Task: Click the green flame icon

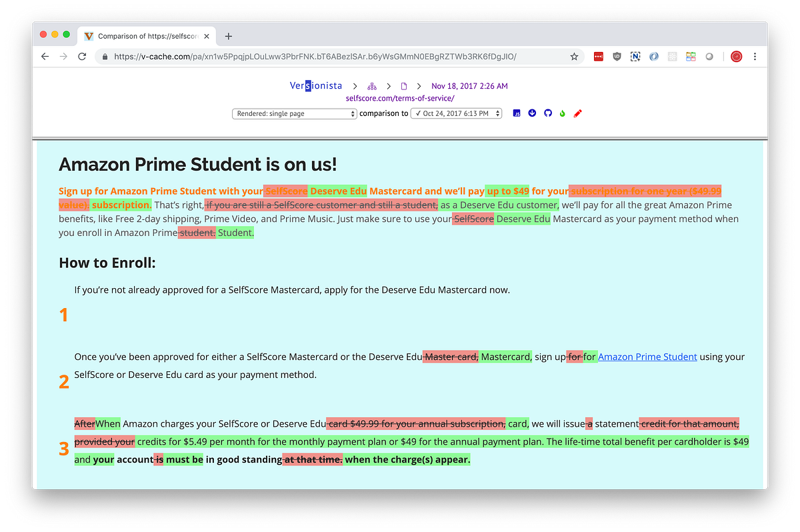Action: click(x=562, y=113)
